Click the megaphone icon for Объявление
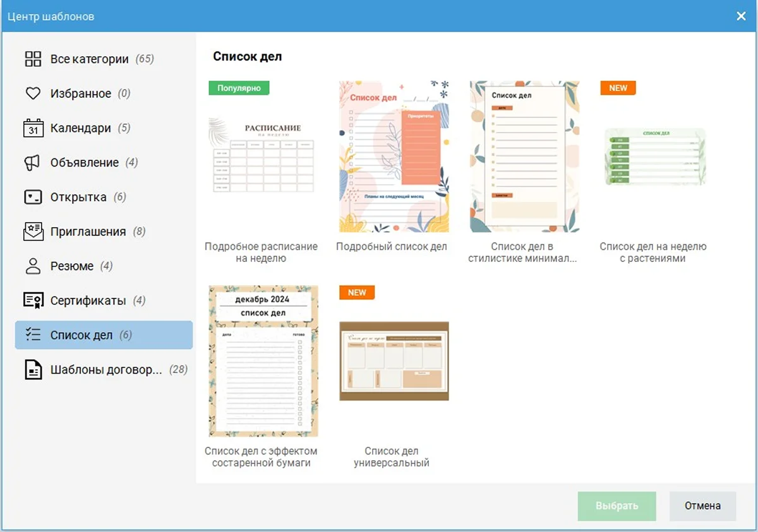758x532 pixels. pyautogui.click(x=33, y=163)
